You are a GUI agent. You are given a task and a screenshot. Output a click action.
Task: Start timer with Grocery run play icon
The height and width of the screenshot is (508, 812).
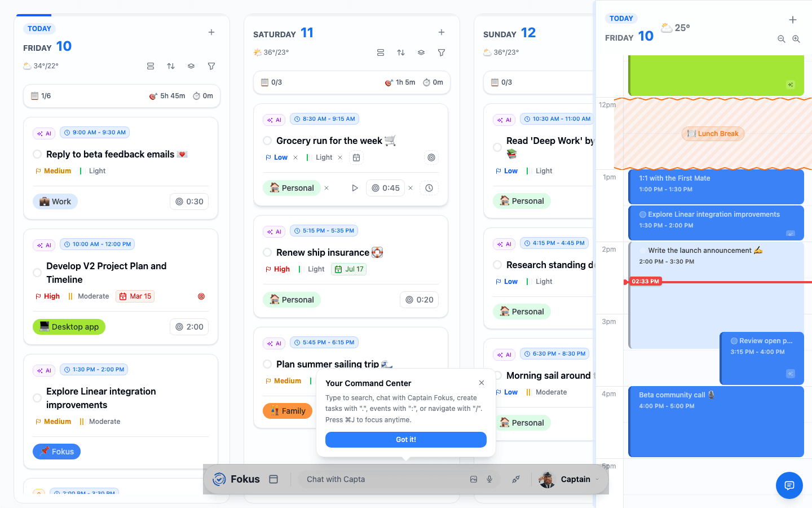coord(355,188)
